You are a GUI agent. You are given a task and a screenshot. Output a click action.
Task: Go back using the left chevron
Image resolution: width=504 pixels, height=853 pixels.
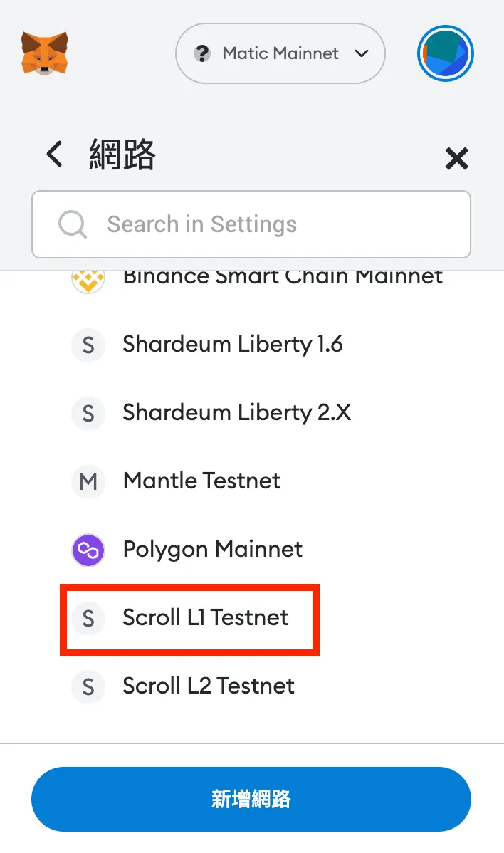[54, 154]
